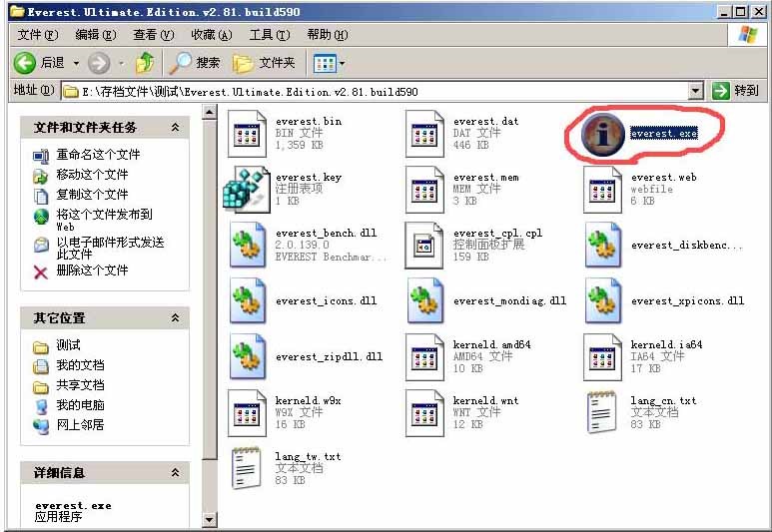The height and width of the screenshot is (532, 772).
Task: Go up one folder level
Action: (145, 63)
